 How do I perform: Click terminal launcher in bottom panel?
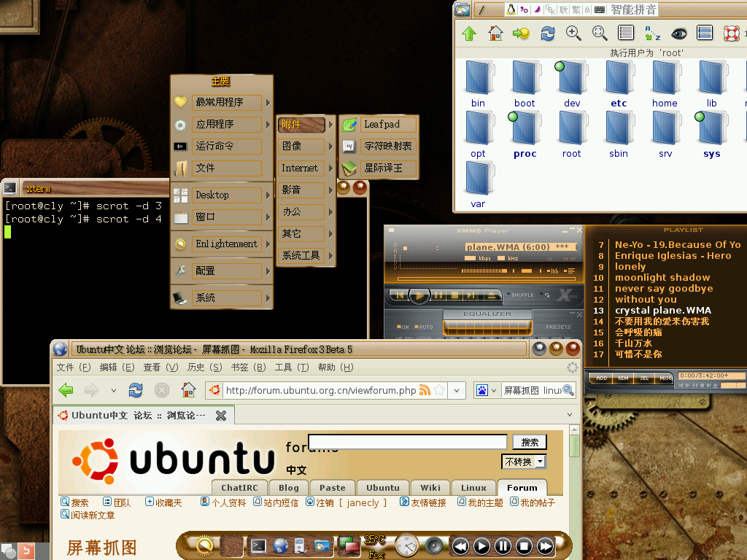[x=259, y=546]
